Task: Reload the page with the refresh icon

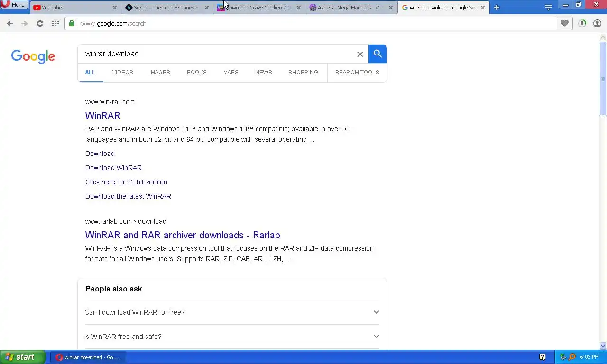Action: coord(40,23)
